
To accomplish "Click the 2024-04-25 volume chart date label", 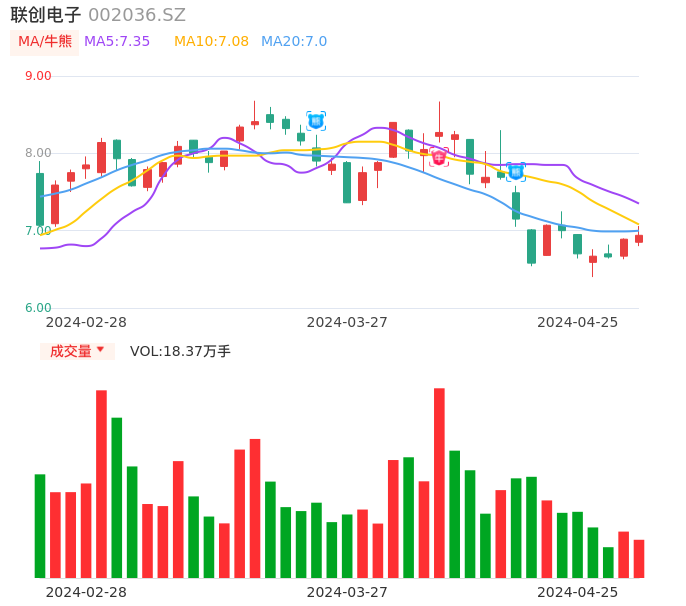I will point(578,592).
